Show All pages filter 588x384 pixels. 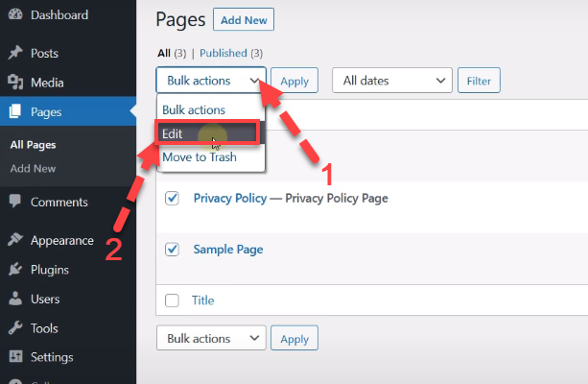coord(164,54)
